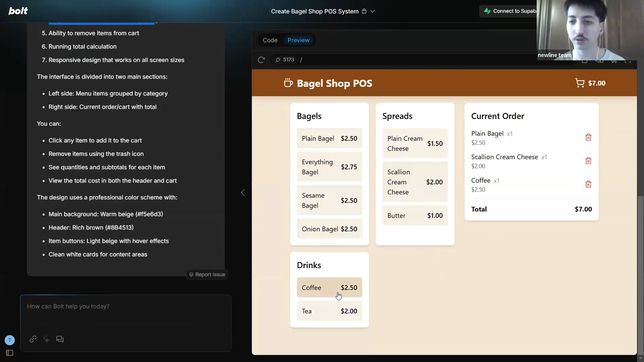Image resolution: width=644 pixels, height=362 pixels.
Task: Switch to the Code tab
Action: pos(270,40)
